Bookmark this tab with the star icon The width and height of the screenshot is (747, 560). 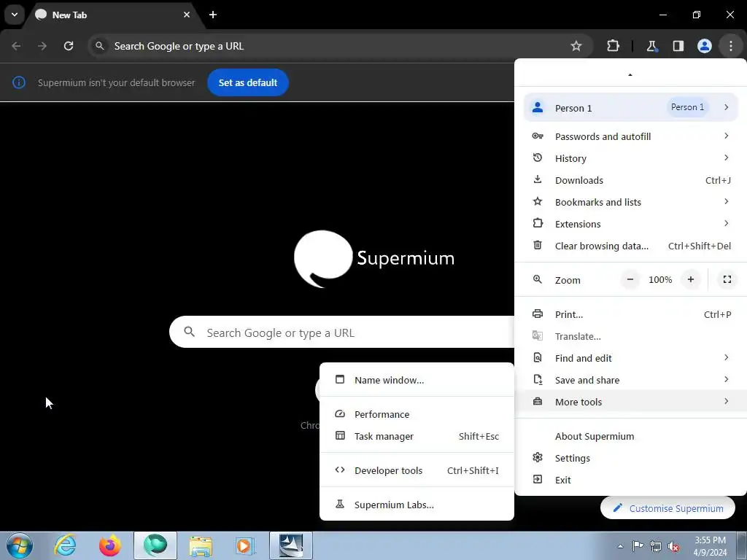click(x=576, y=46)
